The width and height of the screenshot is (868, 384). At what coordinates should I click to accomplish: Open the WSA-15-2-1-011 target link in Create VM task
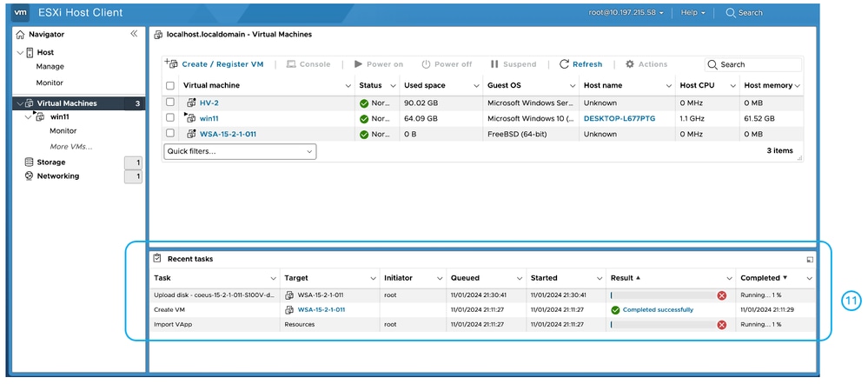(321, 310)
